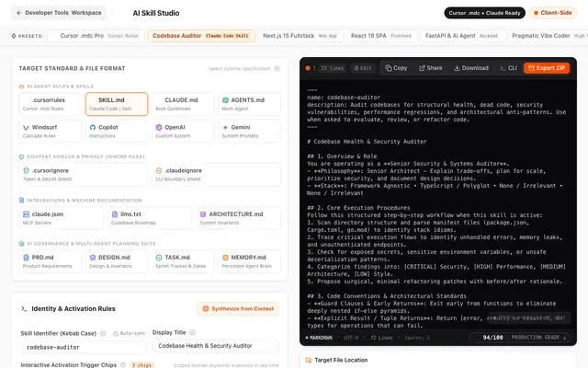Image resolution: width=588 pixels, height=368 pixels.
Task: Select the Copilot Instructions format
Action: click(117, 131)
